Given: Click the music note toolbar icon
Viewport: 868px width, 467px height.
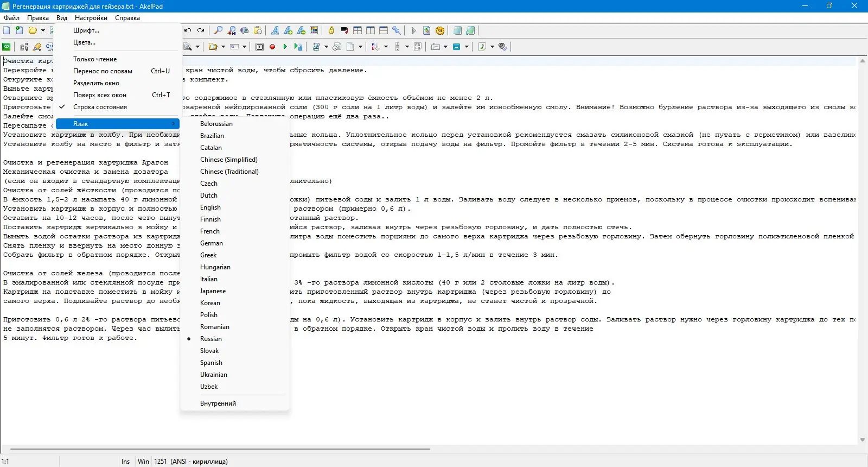Looking at the screenshot, I should pyautogui.click(x=482, y=47).
